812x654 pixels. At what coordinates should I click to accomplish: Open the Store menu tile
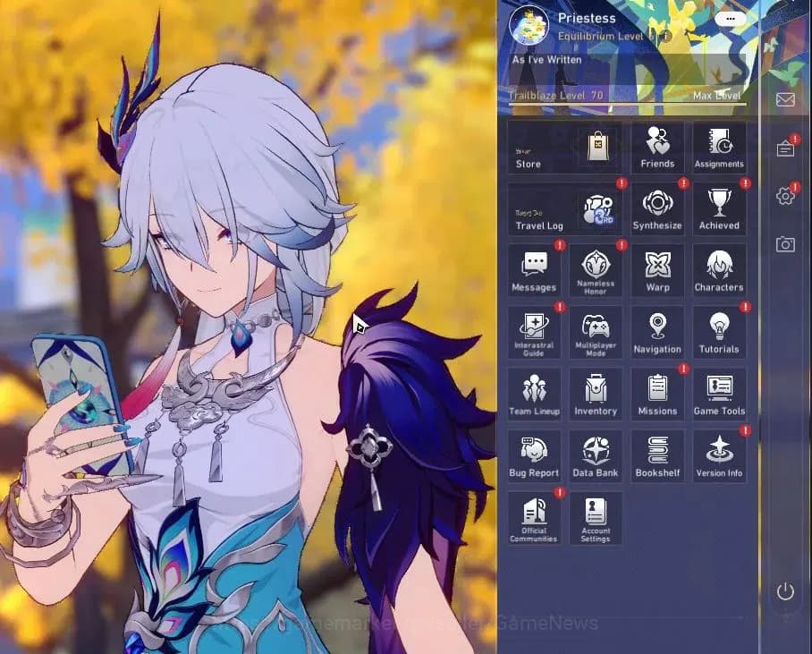pyautogui.click(x=565, y=148)
